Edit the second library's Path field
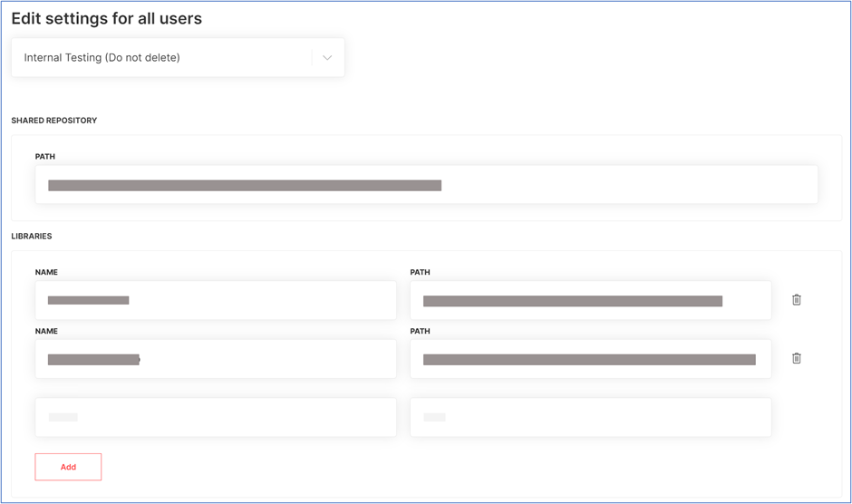This screenshot has width=852, height=504. click(x=591, y=359)
